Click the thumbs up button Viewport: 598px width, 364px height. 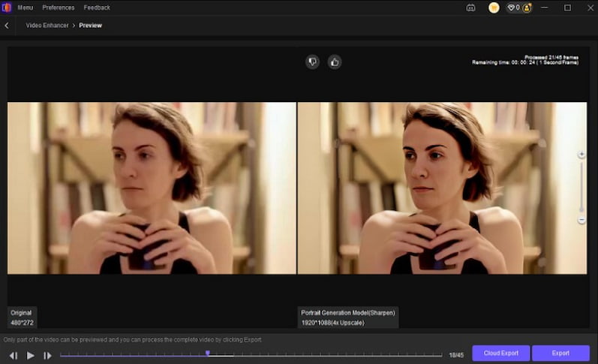click(x=335, y=62)
